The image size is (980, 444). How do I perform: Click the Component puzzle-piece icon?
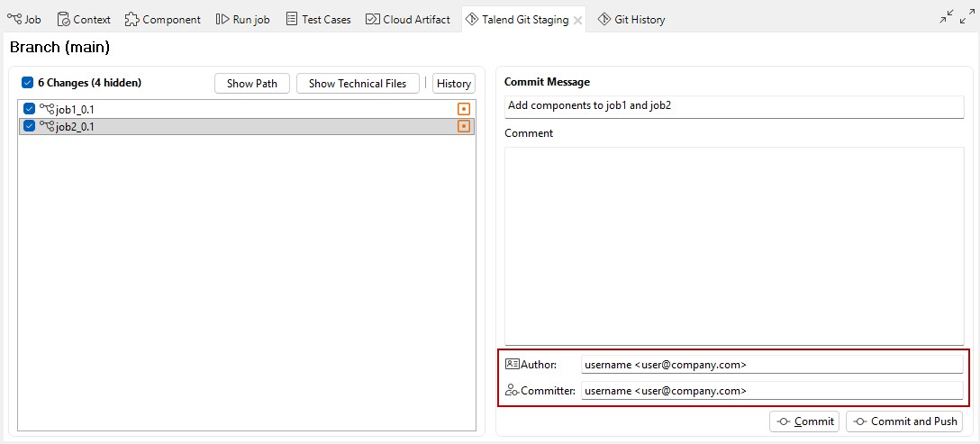(132, 20)
